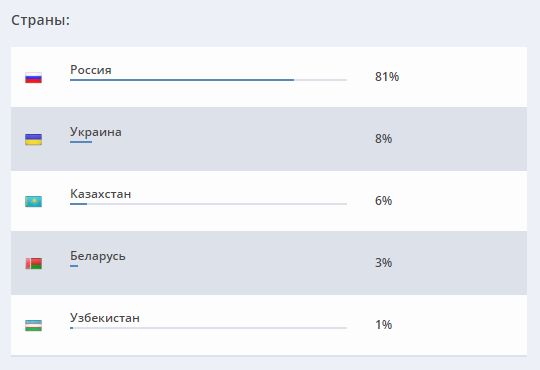Select the Украина country label
Screen dimensions: 540x370
(x=96, y=132)
